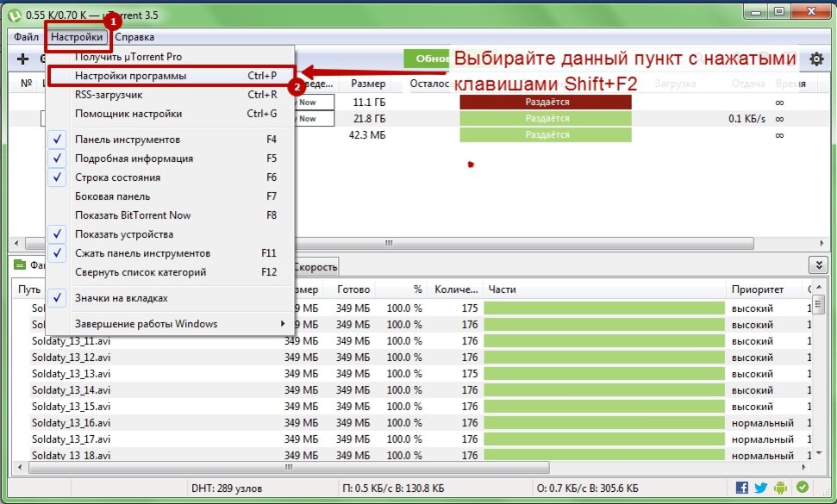Image resolution: width=837 pixels, height=504 pixels.
Task: Enable Показать BitTorrent Now item
Action: point(170,215)
